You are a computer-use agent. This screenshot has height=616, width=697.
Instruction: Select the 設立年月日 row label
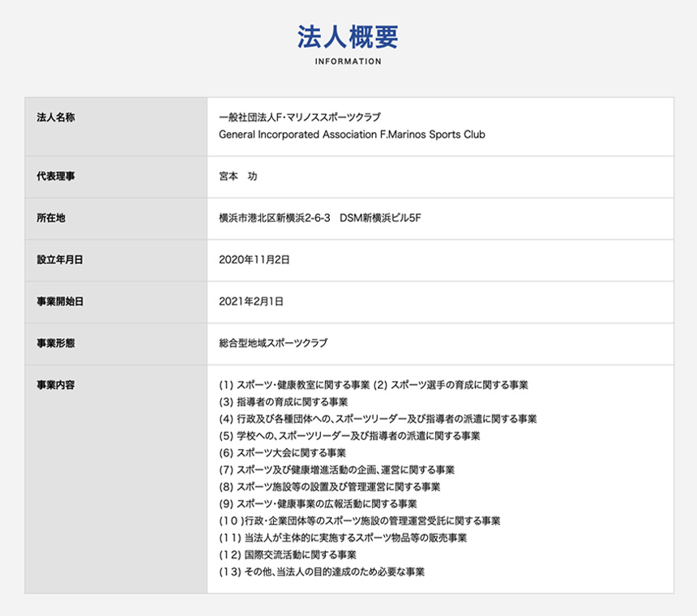pyautogui.click(x=59, y=260)
